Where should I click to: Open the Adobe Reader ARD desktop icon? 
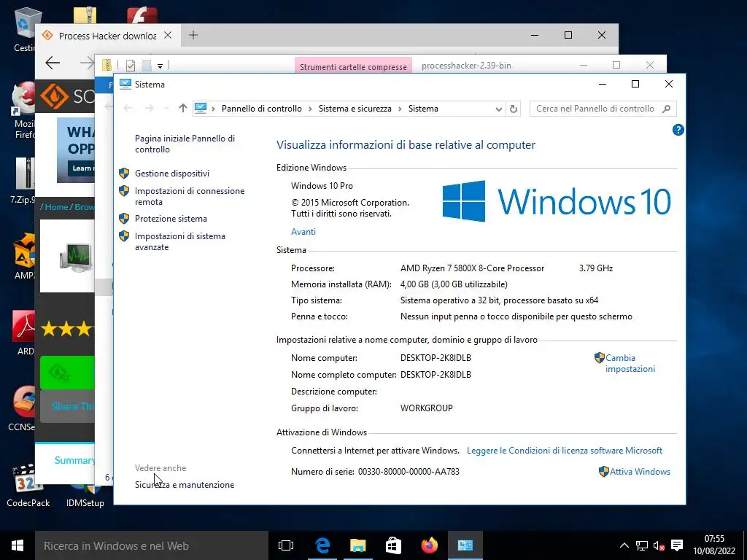25,332
